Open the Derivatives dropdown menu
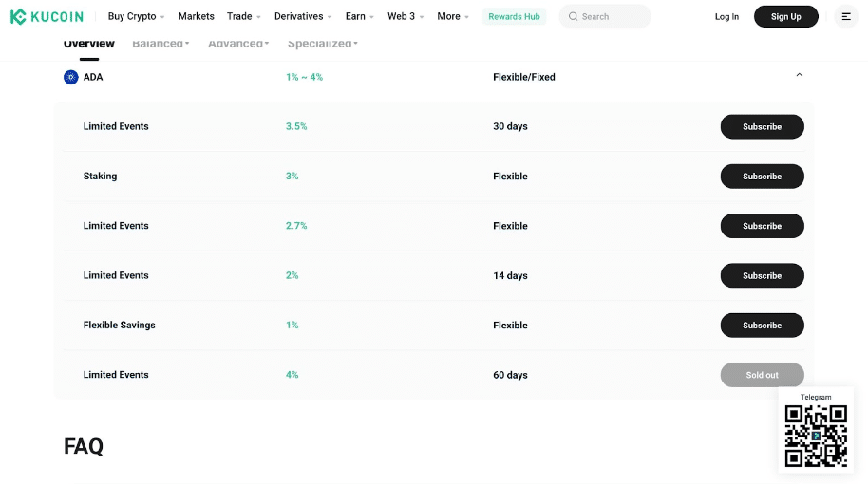868x484 pixels. (303, 16)
